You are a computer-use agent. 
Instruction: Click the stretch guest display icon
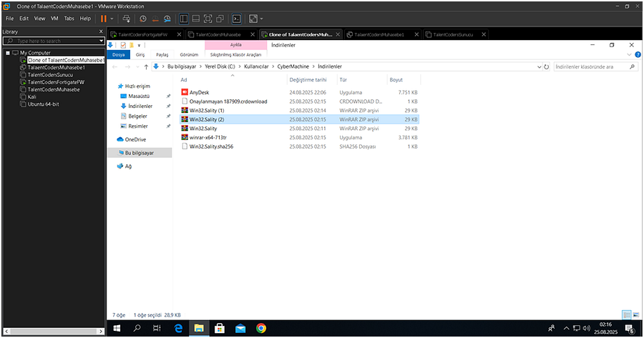253,19
